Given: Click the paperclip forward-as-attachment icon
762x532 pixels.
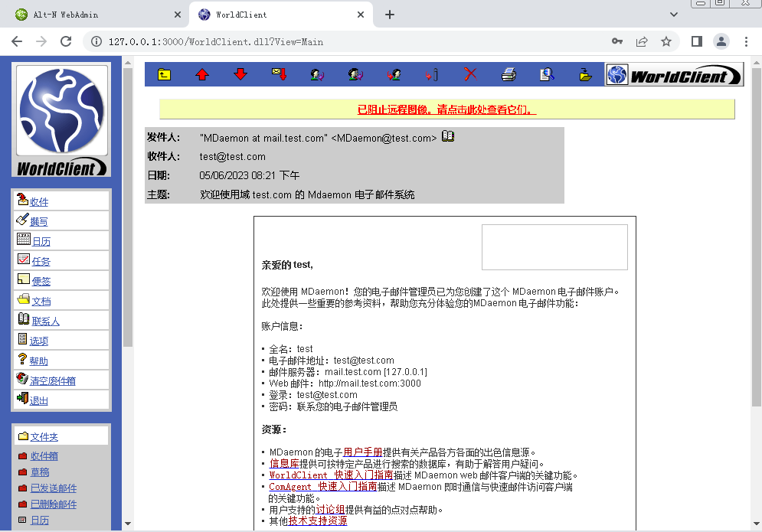Looking at the screenshot, I should coord(432,74).
